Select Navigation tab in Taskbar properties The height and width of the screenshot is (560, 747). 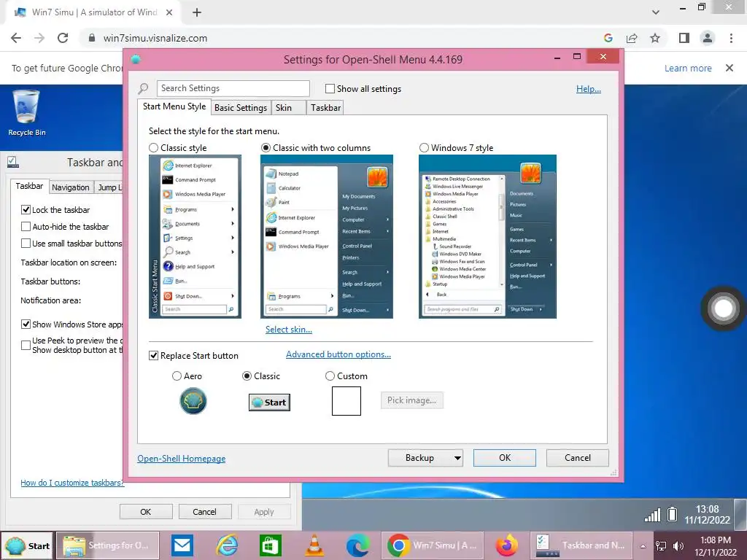(x=71, y=187)
